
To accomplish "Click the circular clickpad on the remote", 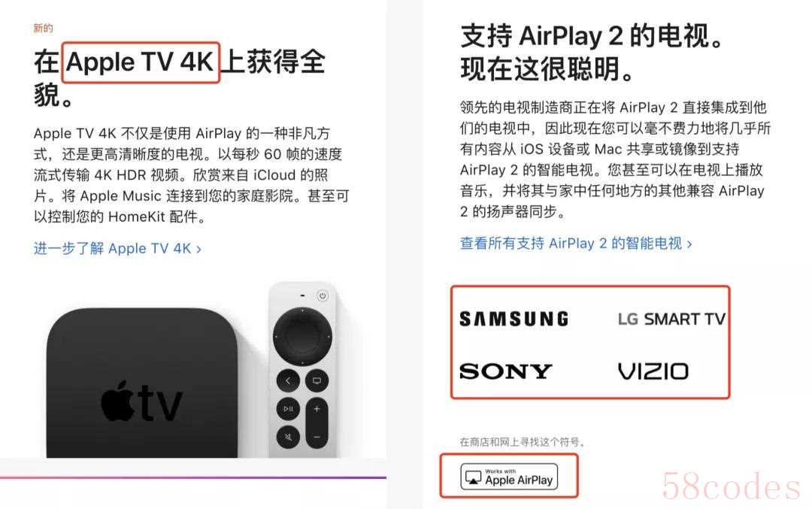I will (302, 337).
